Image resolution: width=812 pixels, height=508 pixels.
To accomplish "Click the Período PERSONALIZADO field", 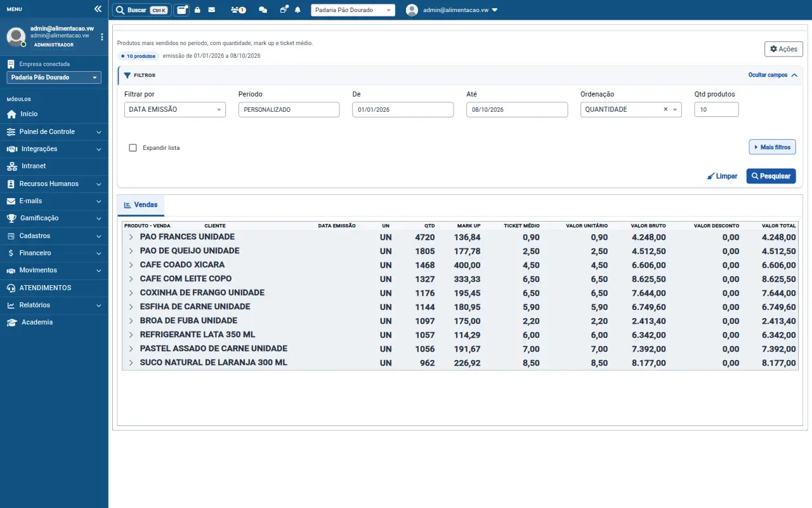I will [289, 109].
